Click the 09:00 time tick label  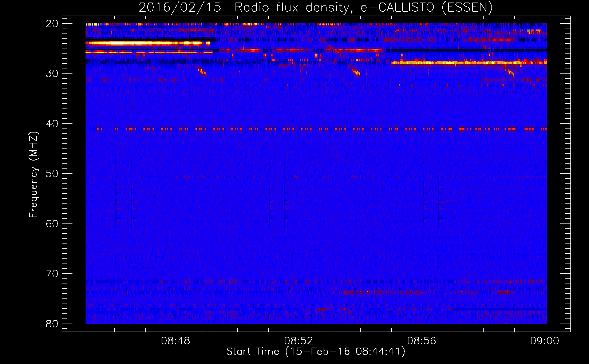pyautogui.click(x=545, y=341)
